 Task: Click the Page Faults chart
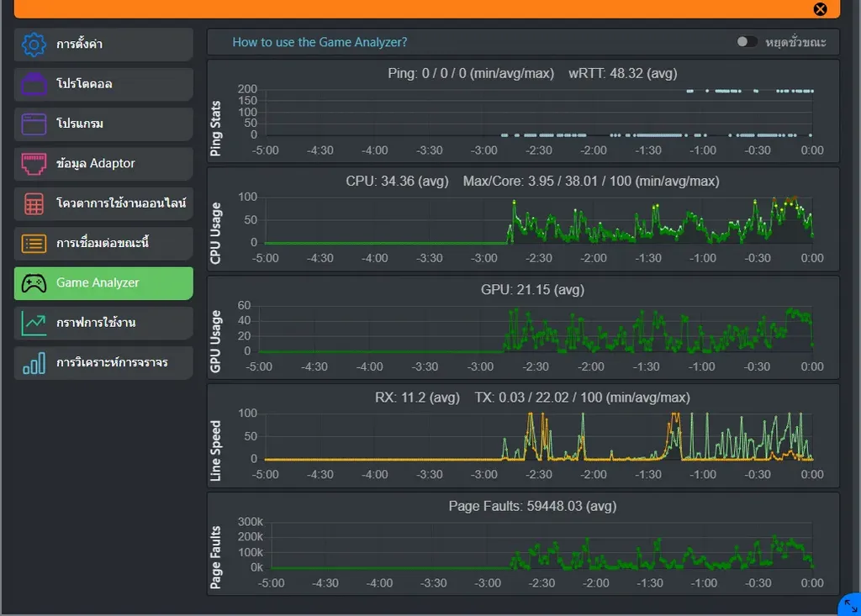click(x=523, y=544)
